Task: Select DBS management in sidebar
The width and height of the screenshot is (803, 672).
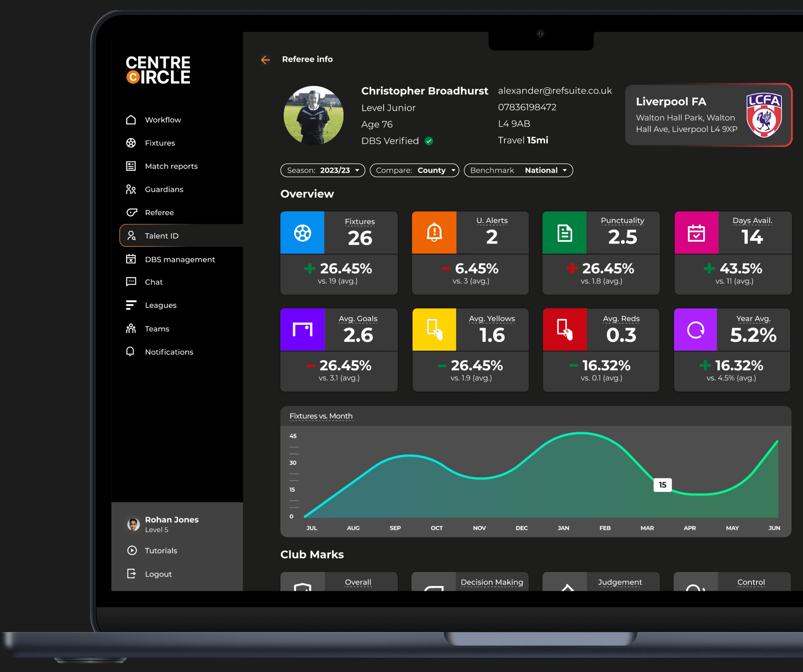Action: (180, 259)
